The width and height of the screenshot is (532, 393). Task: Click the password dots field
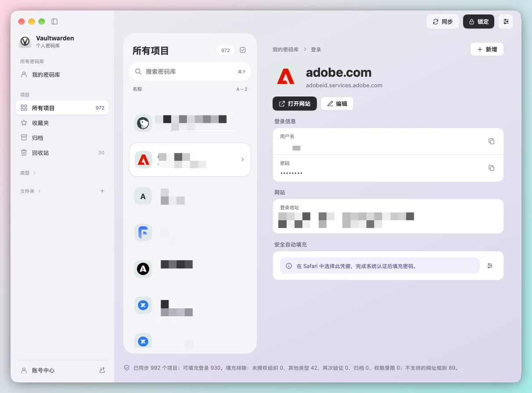[x=291, y=173]
